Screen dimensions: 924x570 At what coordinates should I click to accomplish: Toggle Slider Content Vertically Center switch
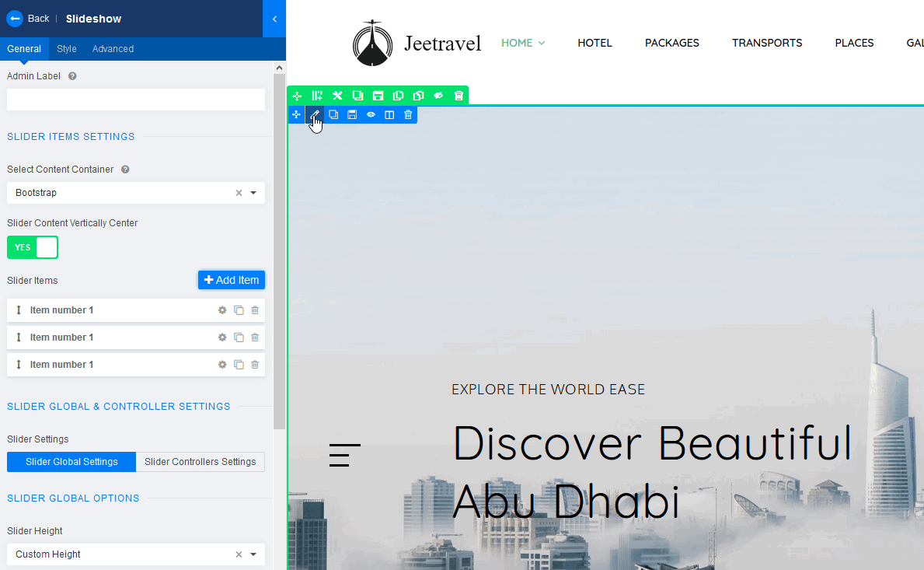[x=33, y=247]
